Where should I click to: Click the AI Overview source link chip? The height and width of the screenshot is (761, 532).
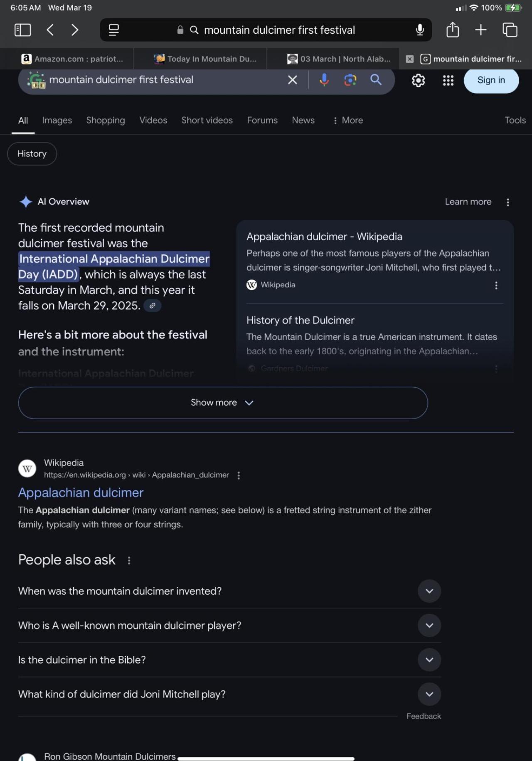pyautogui.click(x=153, y=306)
